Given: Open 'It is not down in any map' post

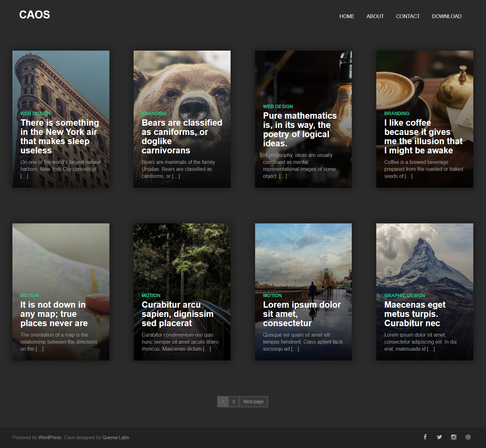Looking at the screenshot, I should coord(54,314).
